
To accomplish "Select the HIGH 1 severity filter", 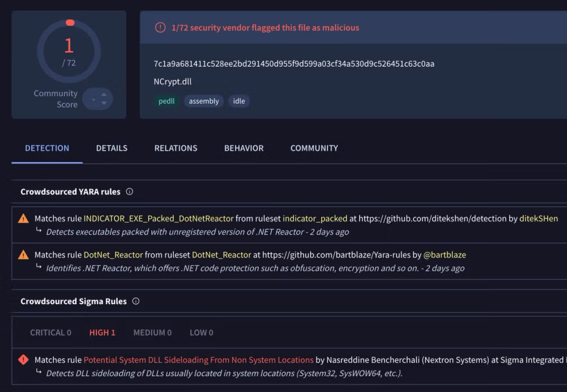I will coord(102,333).
